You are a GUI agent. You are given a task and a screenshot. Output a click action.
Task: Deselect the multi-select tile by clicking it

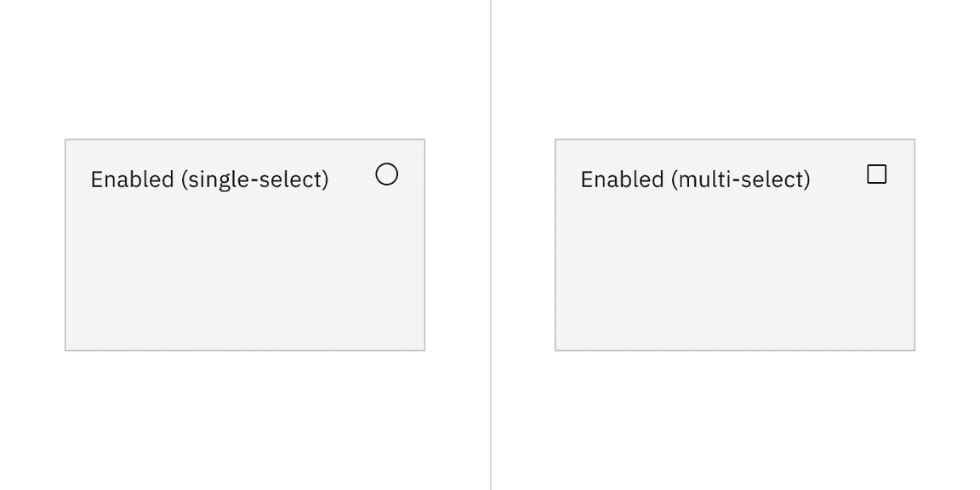(x=734, y=244)
